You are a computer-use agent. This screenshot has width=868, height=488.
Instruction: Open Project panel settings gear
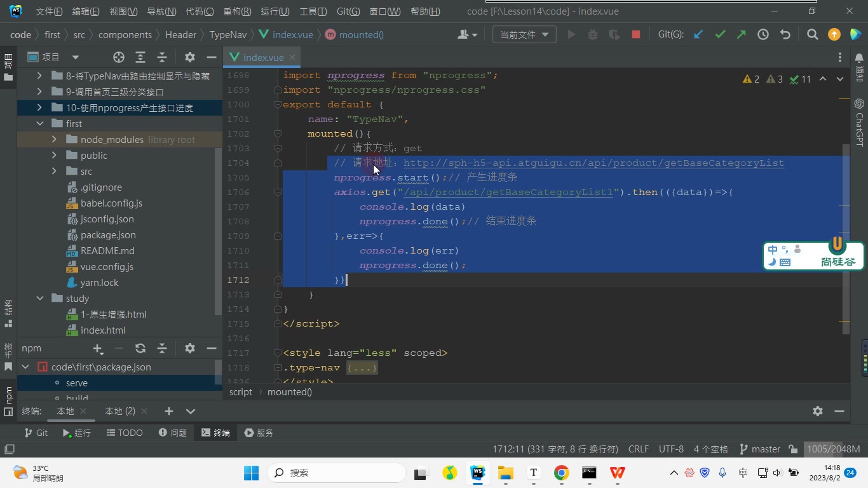189,57
